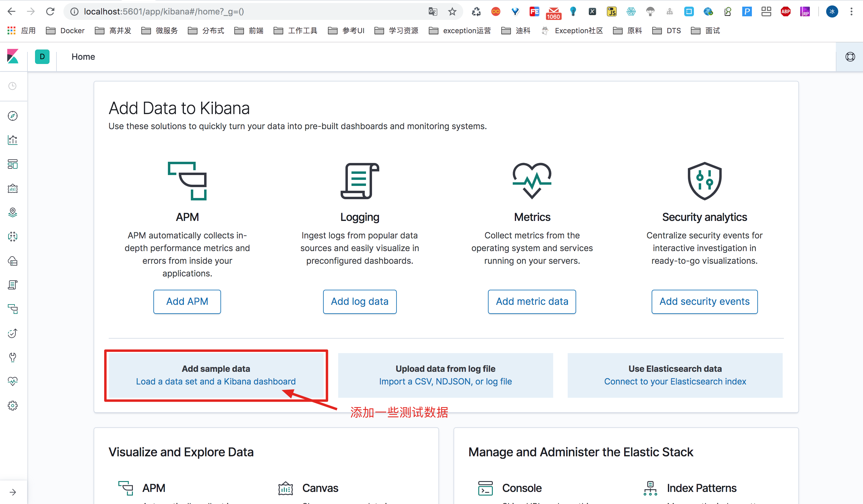This screenshot has height=504, width=863.
Task: Open Canvas from the sidebar icon
Action: [13, 188]
